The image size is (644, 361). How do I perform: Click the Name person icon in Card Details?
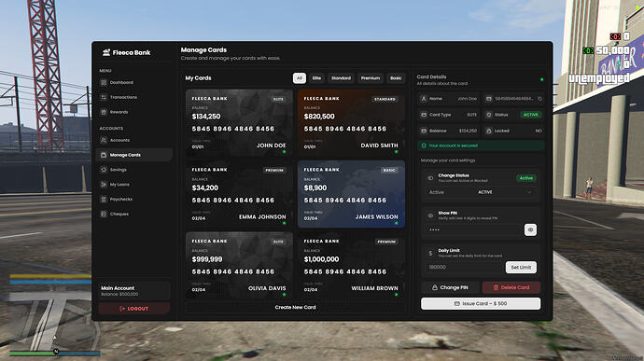[424, 99]
